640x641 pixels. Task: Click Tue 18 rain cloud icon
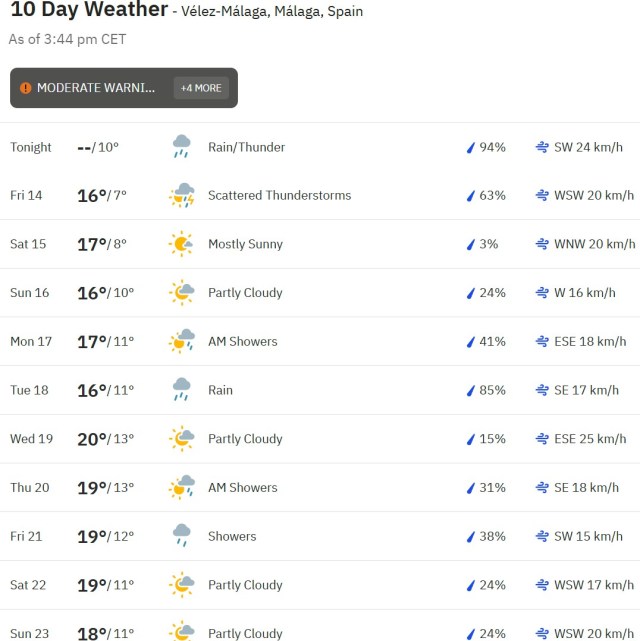[x=181, y=390]
